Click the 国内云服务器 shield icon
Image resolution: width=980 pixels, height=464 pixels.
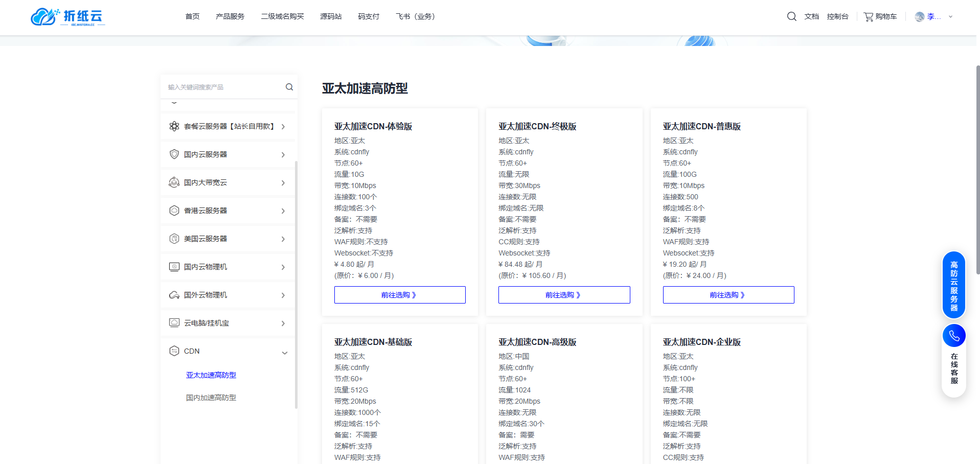(x=174, y=154)
